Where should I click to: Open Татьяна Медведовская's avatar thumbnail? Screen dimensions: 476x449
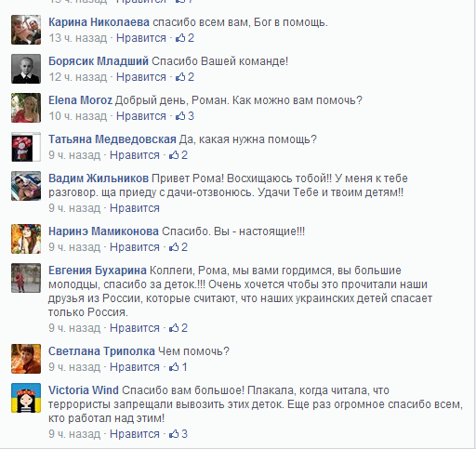click(26, 147)
